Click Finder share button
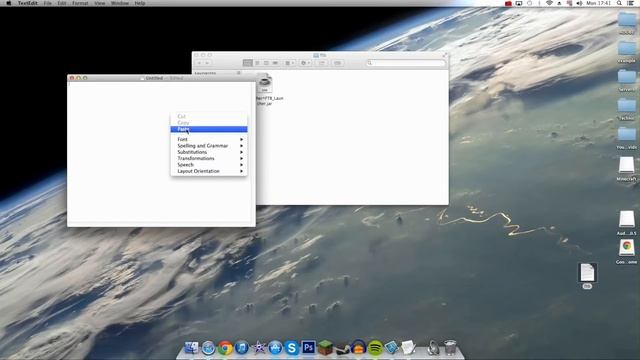640x360 pixels. [x=322, y=63]
